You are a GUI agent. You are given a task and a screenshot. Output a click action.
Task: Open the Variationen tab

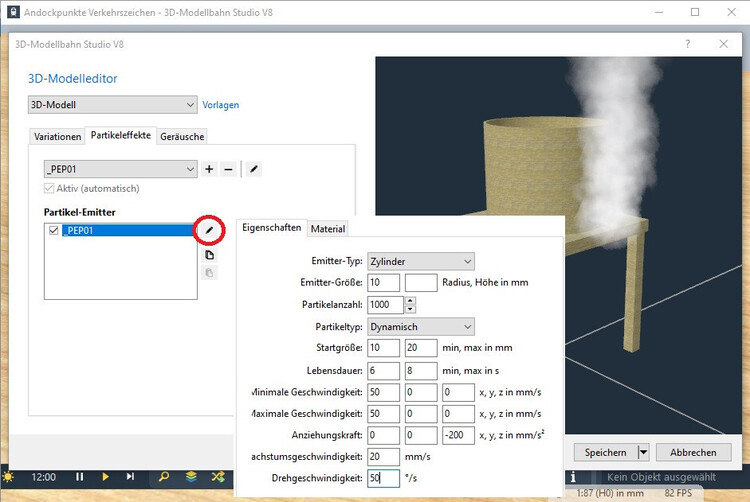[x=56, y=136]
